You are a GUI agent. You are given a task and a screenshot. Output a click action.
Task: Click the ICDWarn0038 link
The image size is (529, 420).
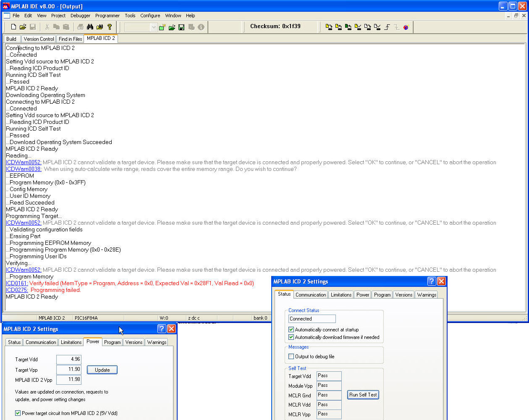coord(24,169)
